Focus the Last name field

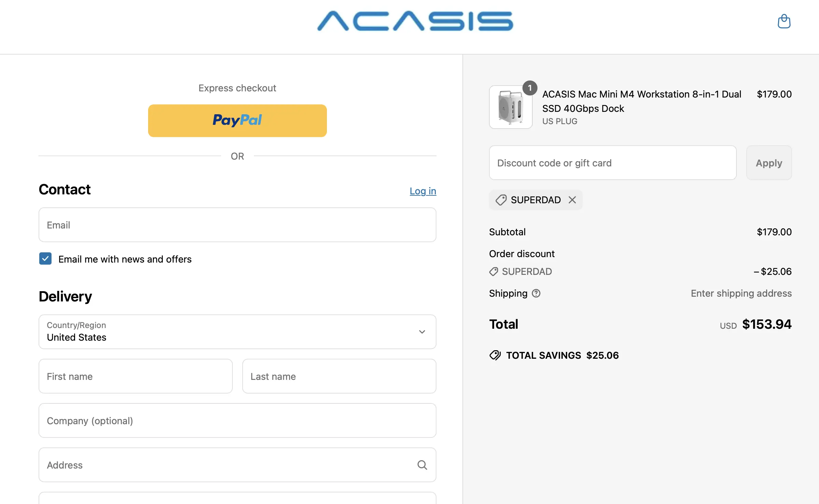tap(339, 376)
